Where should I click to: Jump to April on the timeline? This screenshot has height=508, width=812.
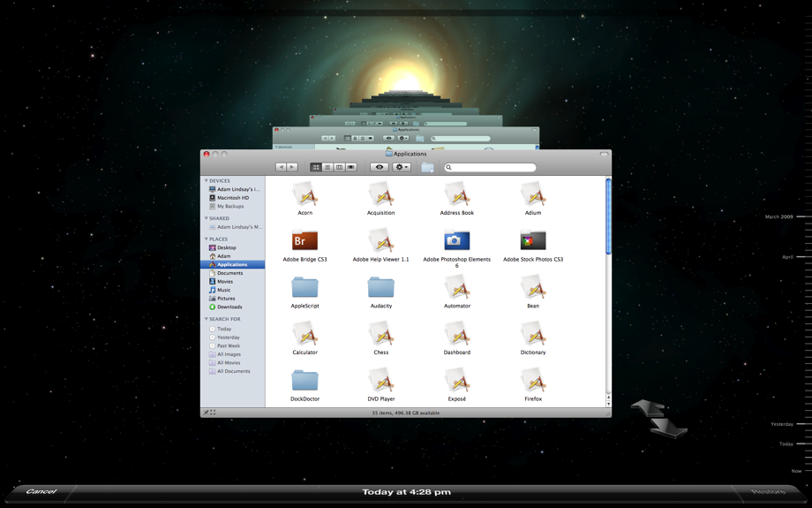click(787, 257)
